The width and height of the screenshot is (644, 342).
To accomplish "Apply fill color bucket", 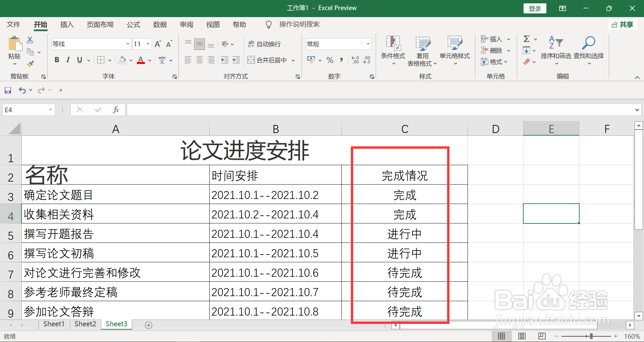I will [122, 60].
